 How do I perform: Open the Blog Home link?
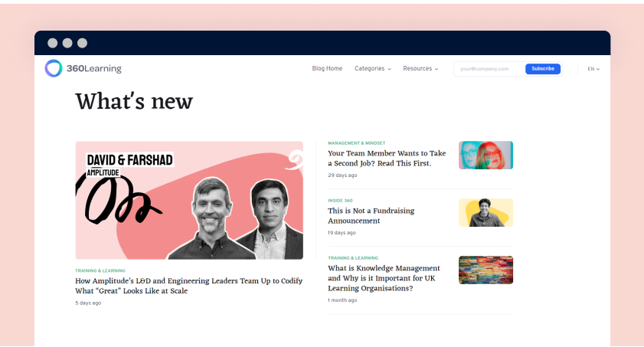point(327,69)
